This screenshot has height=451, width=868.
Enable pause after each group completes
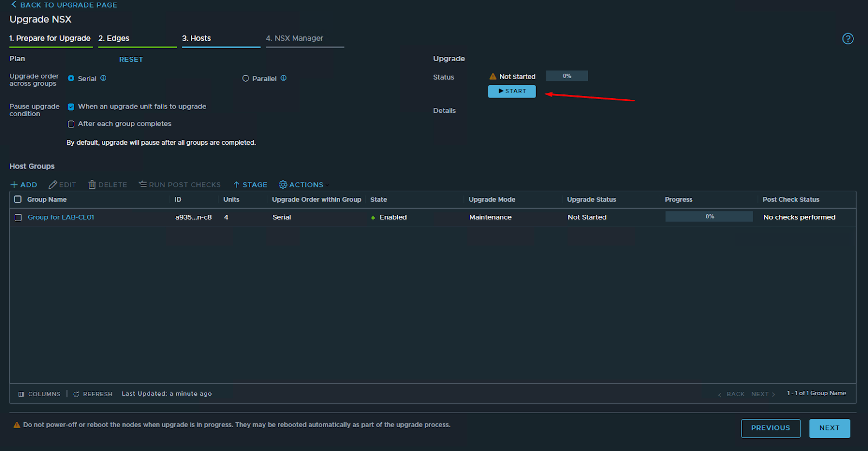pos(71,124)
